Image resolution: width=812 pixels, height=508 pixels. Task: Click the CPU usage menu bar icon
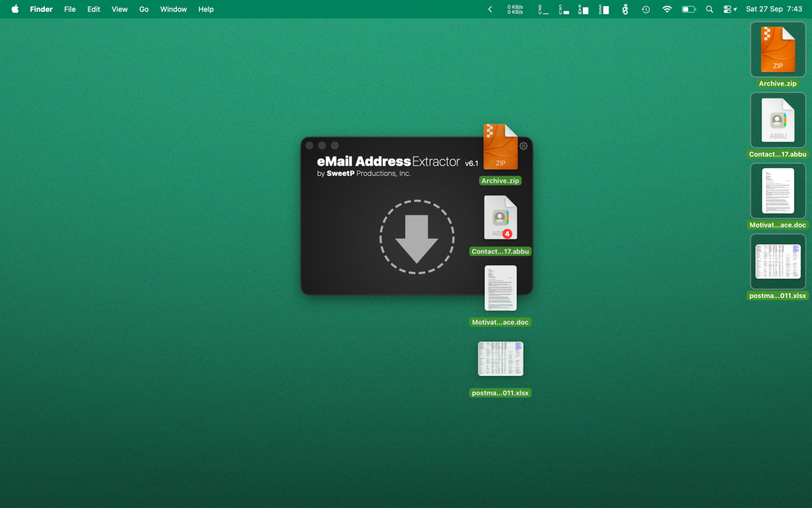[x=564, y=9]
